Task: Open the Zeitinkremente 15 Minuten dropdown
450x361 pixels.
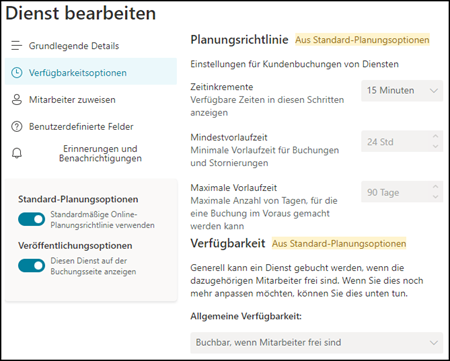Action: (x=402, y=90)
